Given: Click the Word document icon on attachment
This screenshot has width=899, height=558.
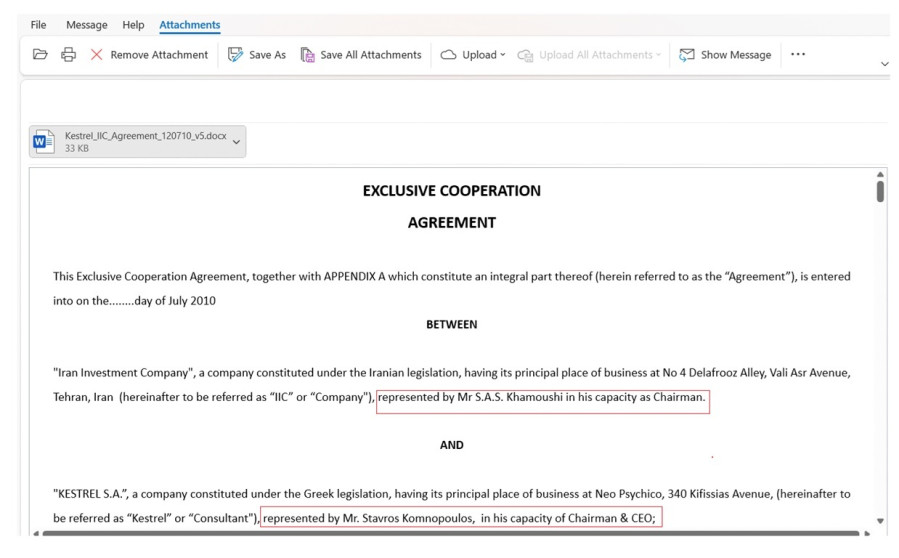Looking at the screenshot, I should (x=44, y=142).
